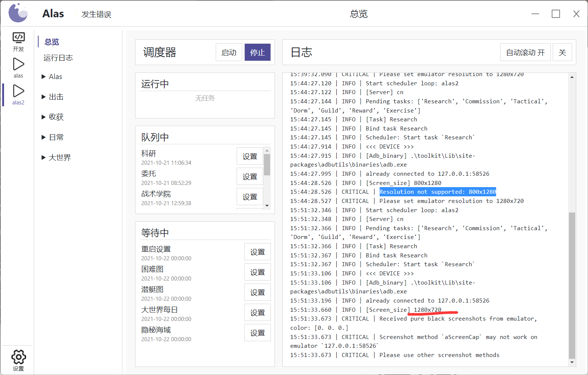Click the '发生错误' status text in title bar

(96, 14)
